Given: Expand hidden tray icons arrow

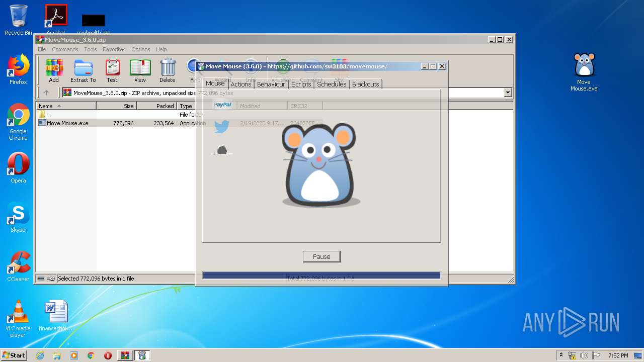Looking at the screenshot, I should click(x=561, y=355).
